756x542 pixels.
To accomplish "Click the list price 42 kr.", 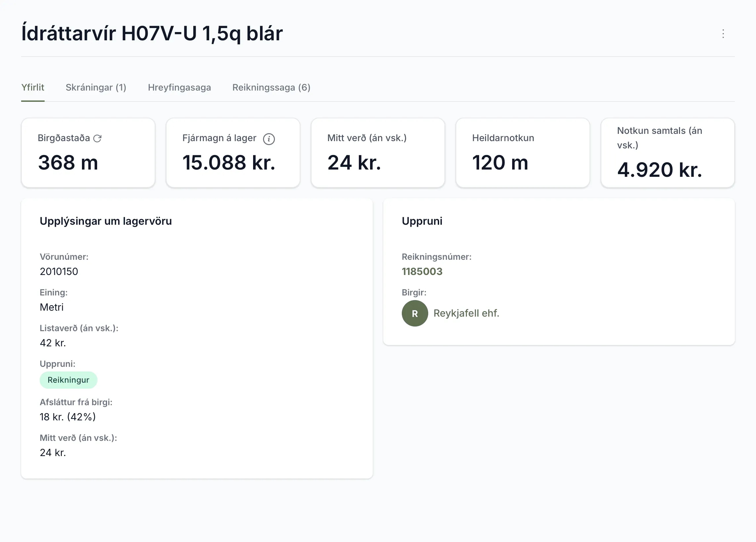I will tap(53, 343).
